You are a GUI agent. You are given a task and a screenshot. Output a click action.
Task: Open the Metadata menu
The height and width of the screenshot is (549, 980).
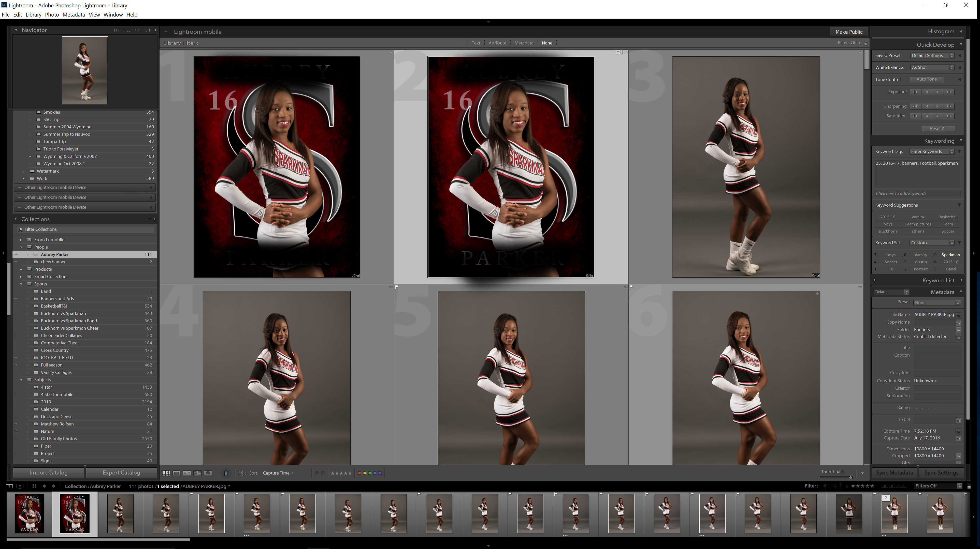coord(74,14)
